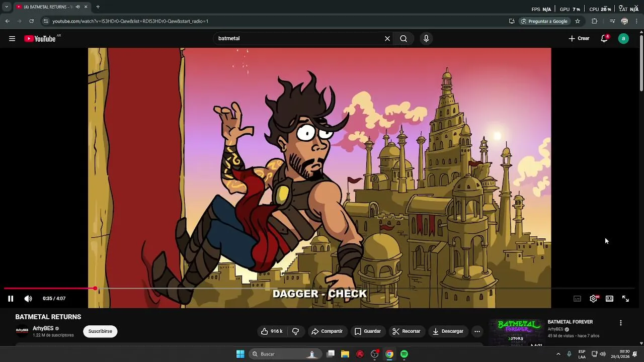Open the tab search dropdown arrow
The height and width of the screenshot is (362, 644).
(x=7, y=7)
